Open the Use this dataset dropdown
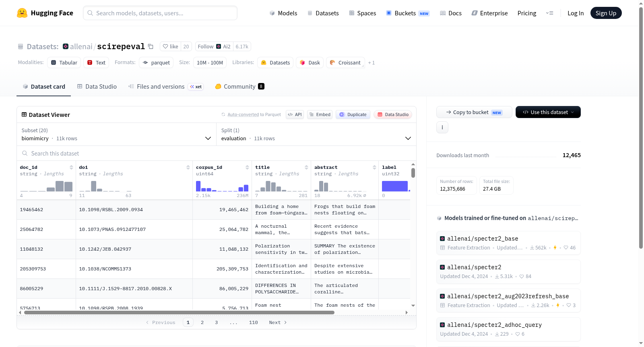This screenshot has height=347, width=644. pyautogui.click(x=548, y=112)
